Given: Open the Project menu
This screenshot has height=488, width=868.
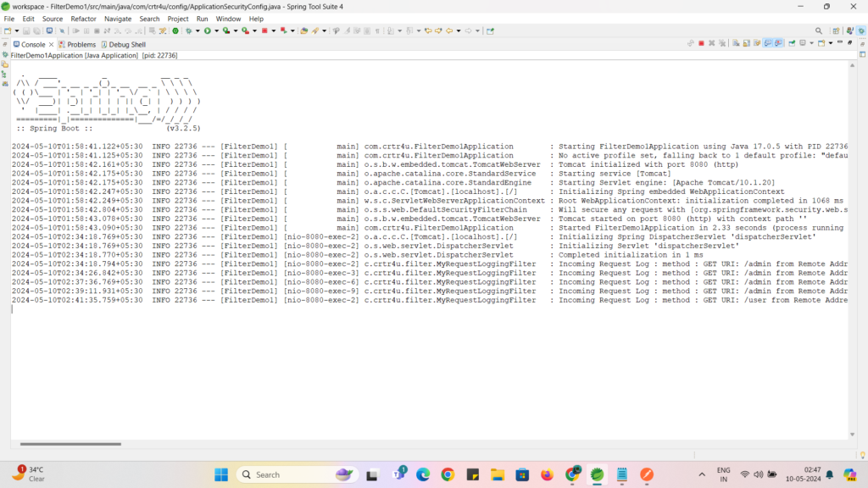Looking at the screenshot, I should pyautogui.click(x=178, y=19).
